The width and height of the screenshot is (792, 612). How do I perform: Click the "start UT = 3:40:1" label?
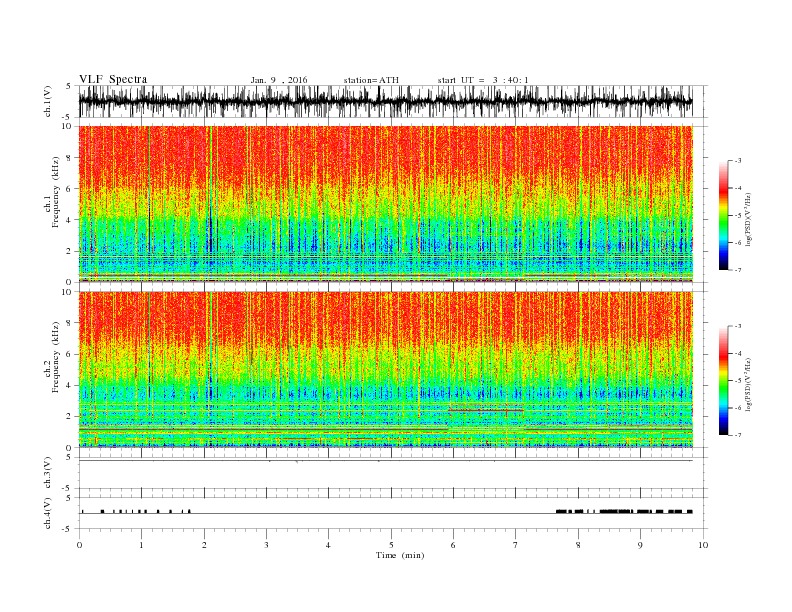pyautogui.click(x=483, y=80)
